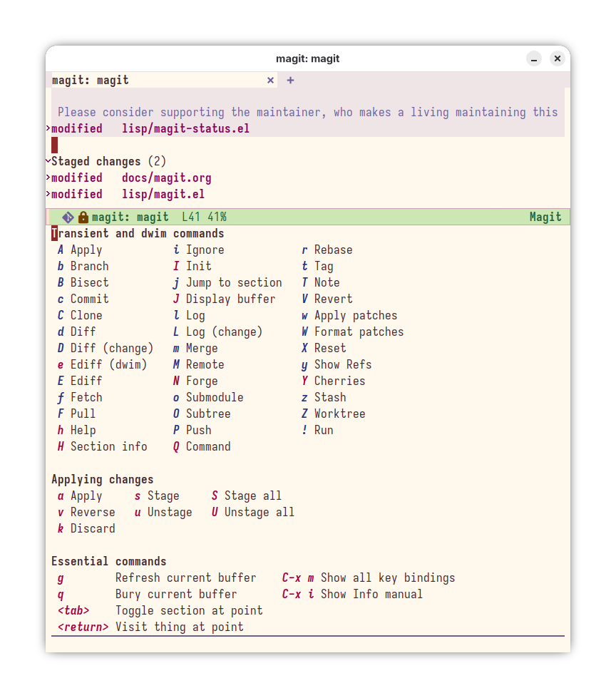Click Unstage under Applying changes
The image size is (616, 698).
(x=163, y=513)
